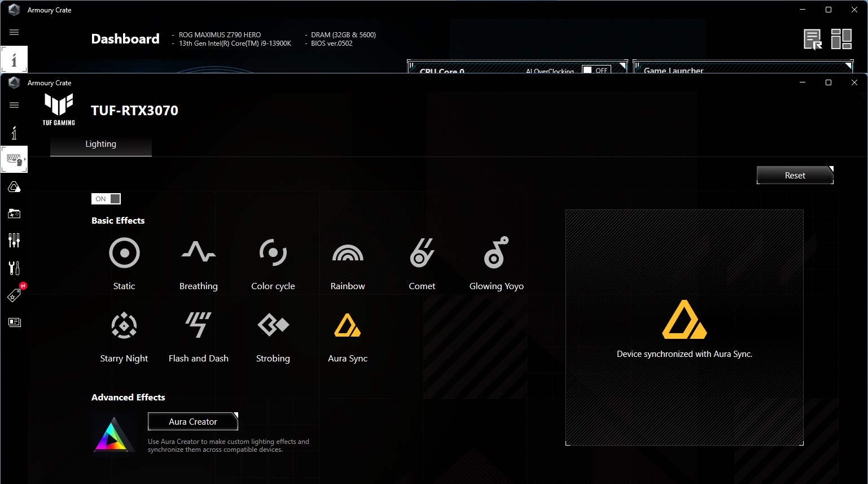
Task: Click 'ROG MAXIMUS Z790 HERO' text in Dashboard
Action: click(220, 35)
